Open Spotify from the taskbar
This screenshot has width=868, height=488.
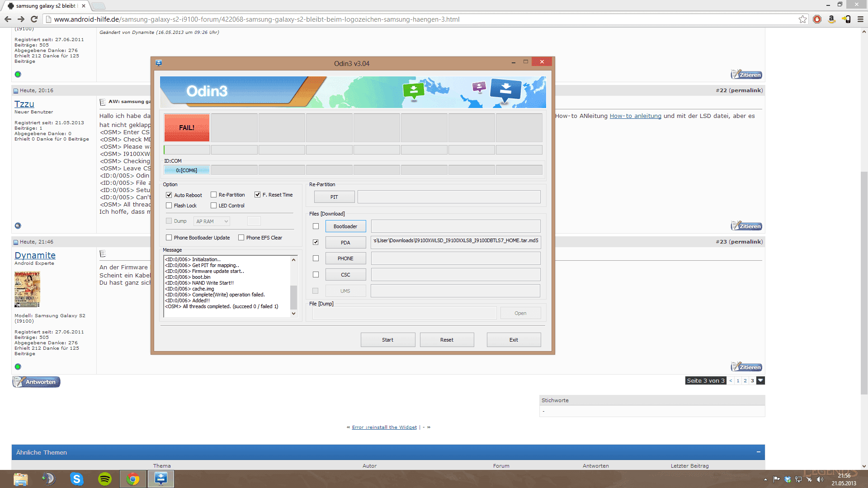[x=105, y=479]
